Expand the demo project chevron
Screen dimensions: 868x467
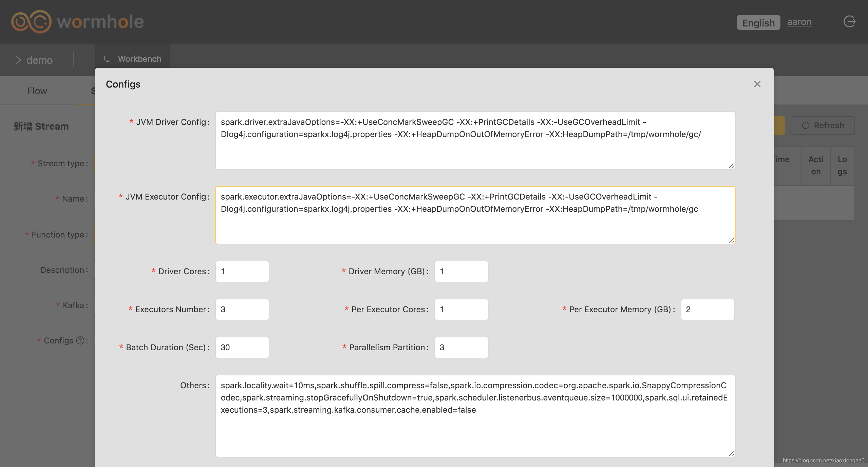(19, 60)
